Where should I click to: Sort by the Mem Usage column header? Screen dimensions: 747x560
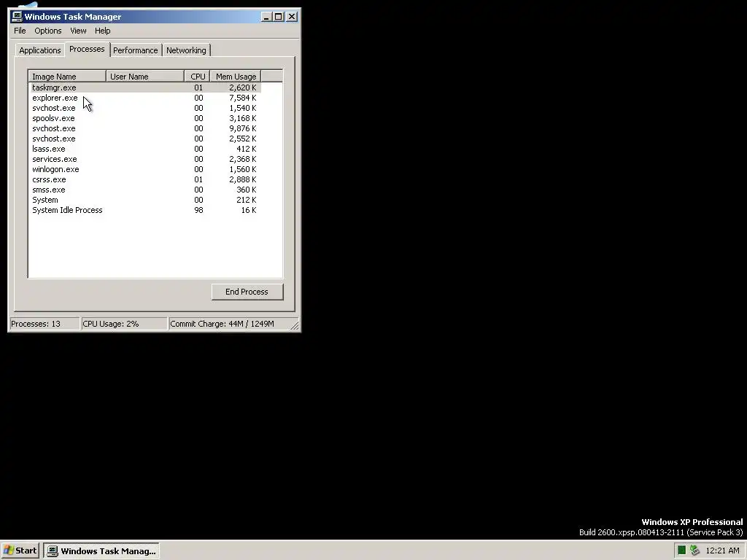coord(236,76)
